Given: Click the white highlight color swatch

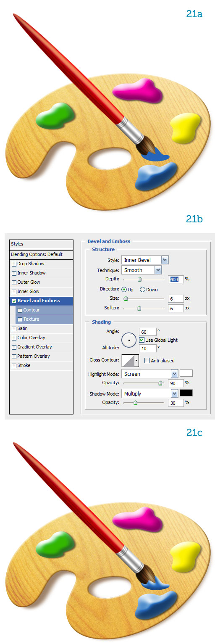Looking at the screenshot, I should 186,373.
